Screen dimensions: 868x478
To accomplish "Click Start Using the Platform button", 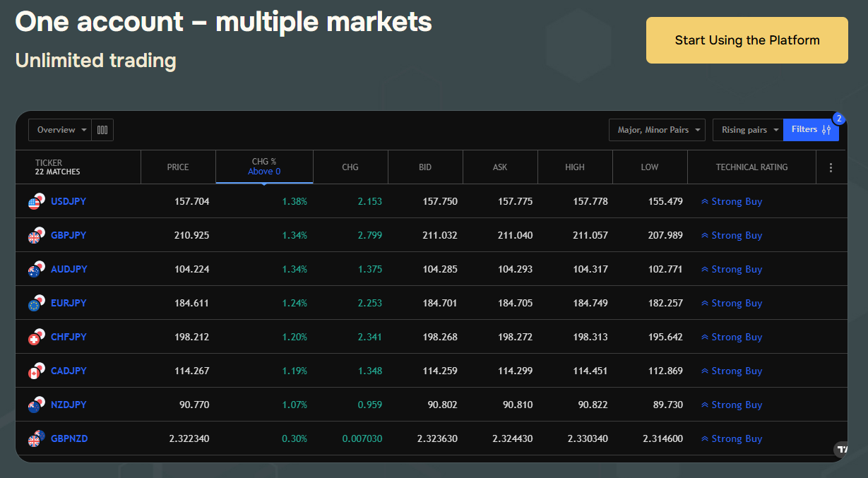I will [x=747, y=40].
